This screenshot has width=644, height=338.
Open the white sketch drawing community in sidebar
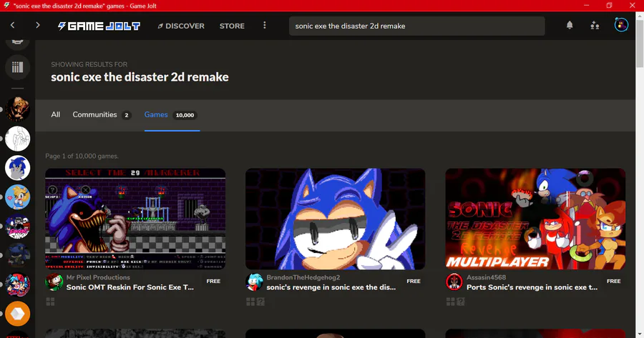17,139
